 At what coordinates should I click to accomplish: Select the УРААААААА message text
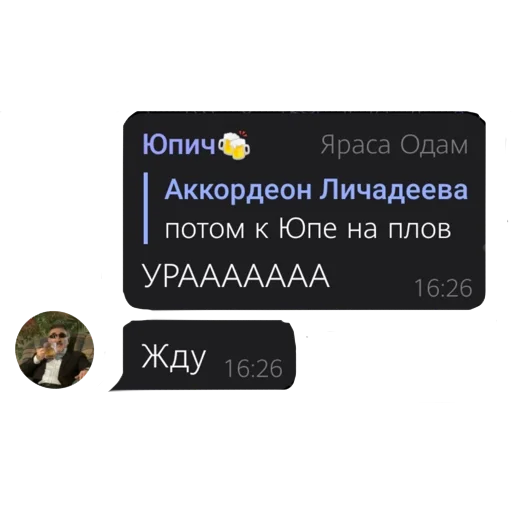236,276
